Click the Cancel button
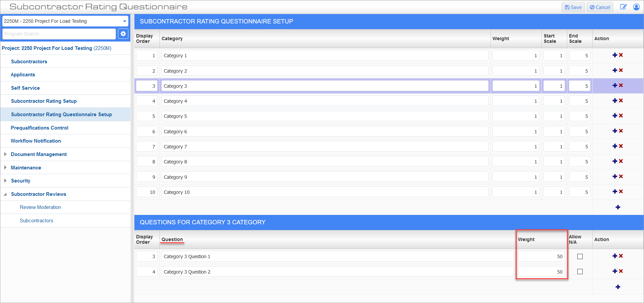This screenshot has height=303, width=644. tap(600, 7)
